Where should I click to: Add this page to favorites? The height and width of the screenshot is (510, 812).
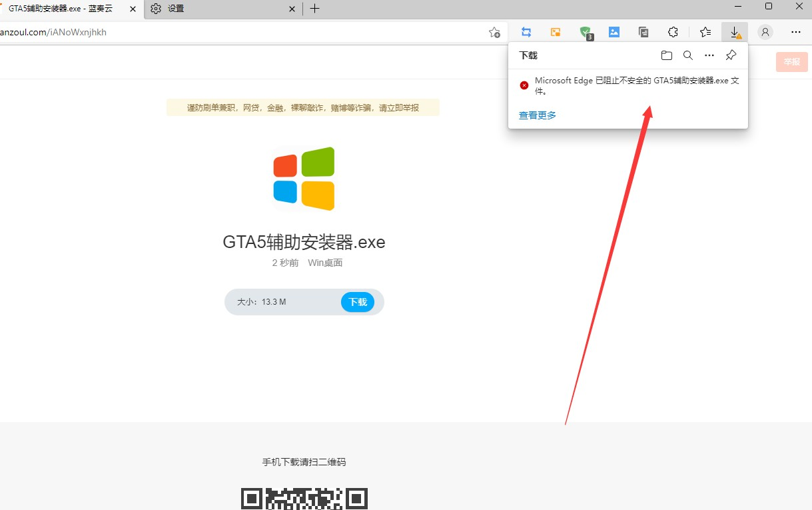[494, 32]
